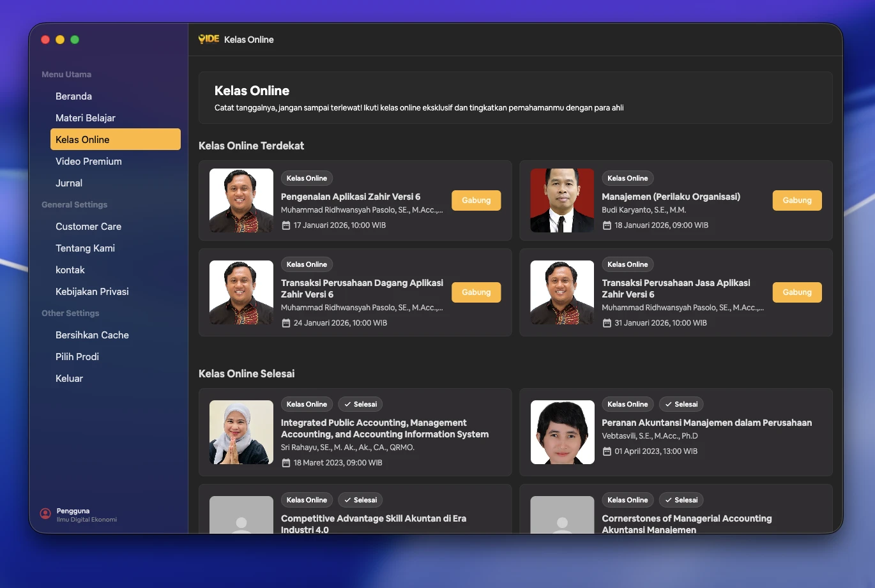Open Sri Rahayu class thumbnail
This screenshot has width=875, height=588.
coord(241,432)
